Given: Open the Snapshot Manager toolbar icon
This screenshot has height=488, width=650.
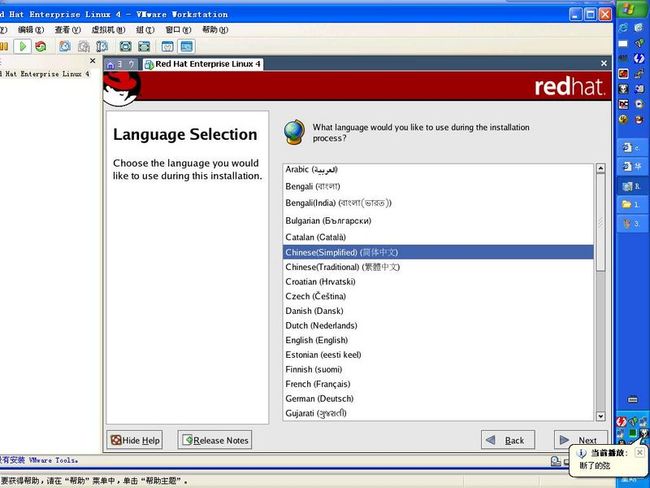Looking at the screenshot, I should [102, 46].
